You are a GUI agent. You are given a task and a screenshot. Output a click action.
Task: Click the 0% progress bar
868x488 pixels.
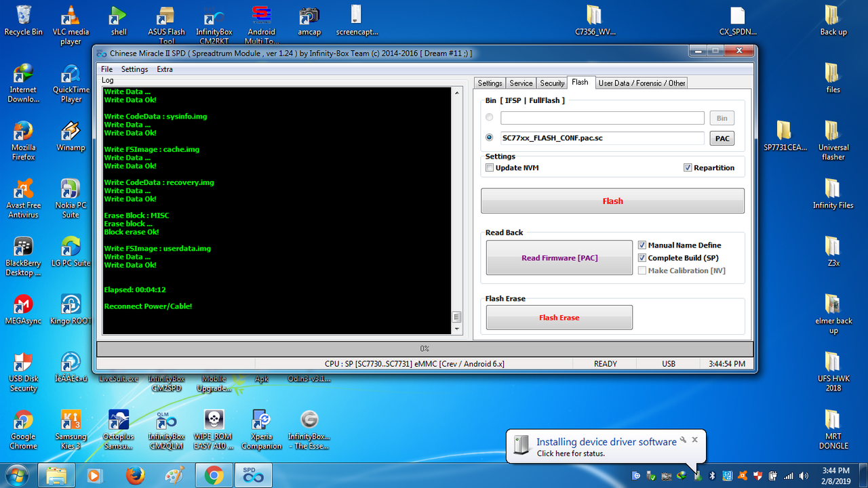(425, 348)
